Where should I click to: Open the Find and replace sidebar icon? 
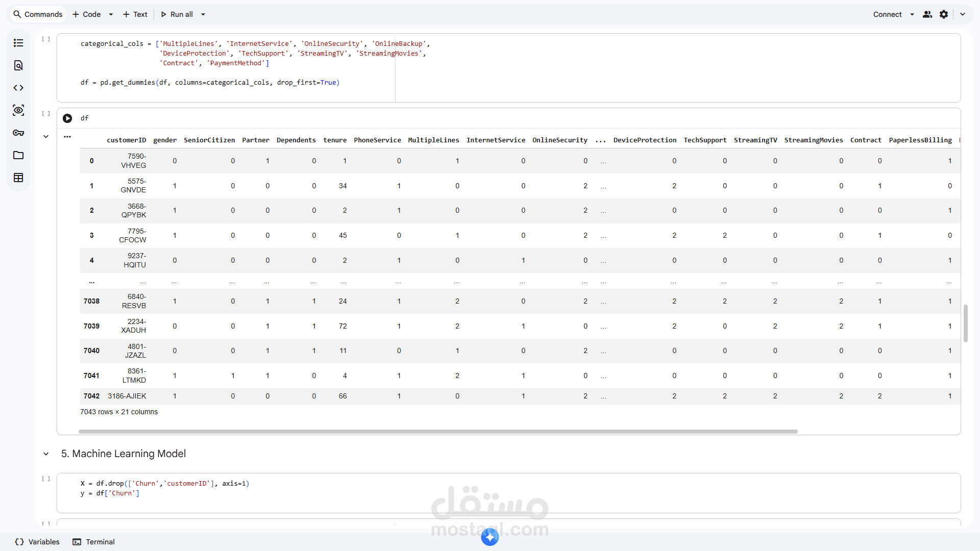click(18, 65)
